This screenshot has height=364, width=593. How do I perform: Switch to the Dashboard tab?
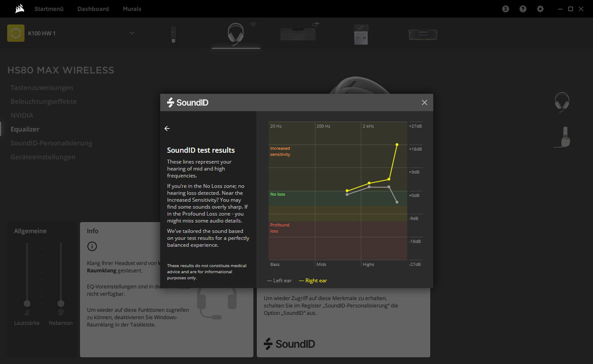point(93,9)
